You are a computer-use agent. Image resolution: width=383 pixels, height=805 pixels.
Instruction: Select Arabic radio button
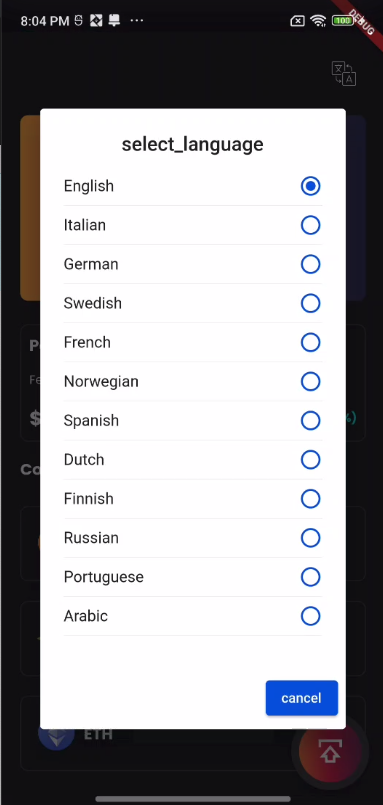coord(310,616)
